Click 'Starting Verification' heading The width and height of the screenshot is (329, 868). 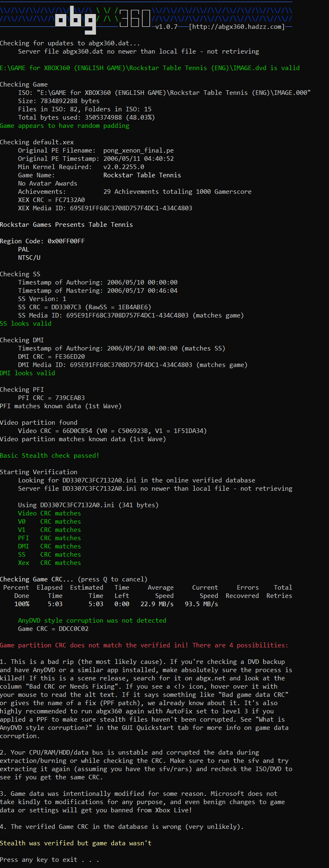(x=39, y=472)
